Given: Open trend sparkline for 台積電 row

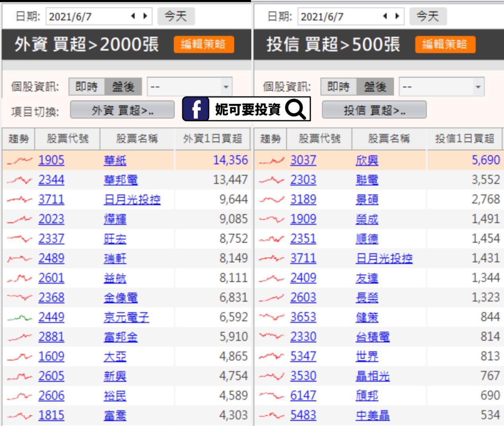Looking at the screenshot, I should click(x=272, y=337).
